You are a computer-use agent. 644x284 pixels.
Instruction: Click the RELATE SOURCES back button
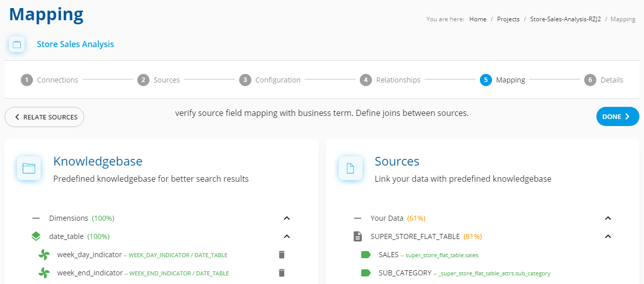[x=44, y=117]
